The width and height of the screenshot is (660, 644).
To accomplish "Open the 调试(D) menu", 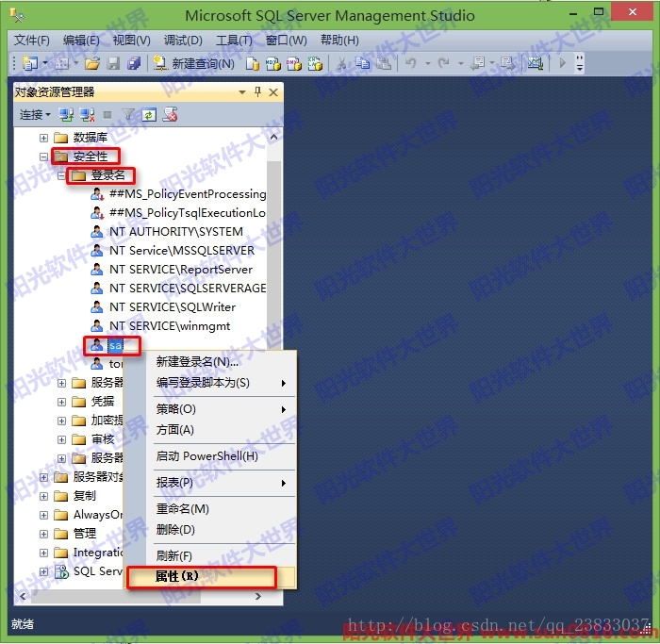I will click(183, 41).
